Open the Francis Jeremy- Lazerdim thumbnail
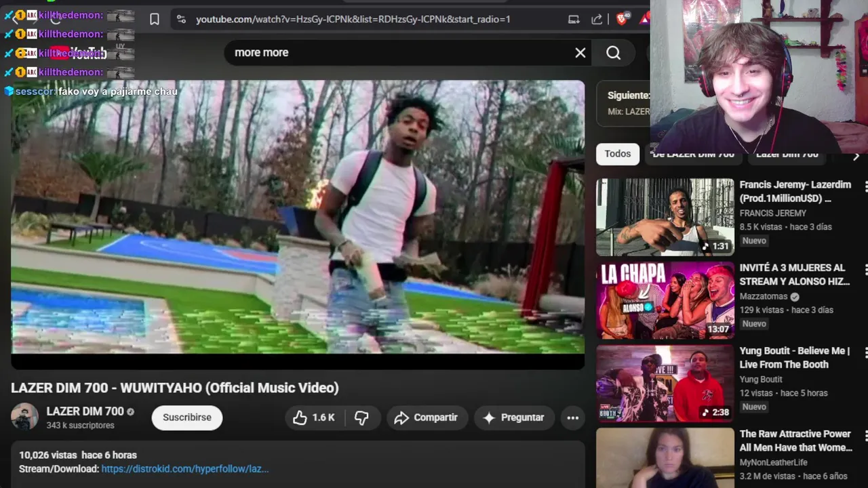Viewport: 868px width, 488px height. 665,217
